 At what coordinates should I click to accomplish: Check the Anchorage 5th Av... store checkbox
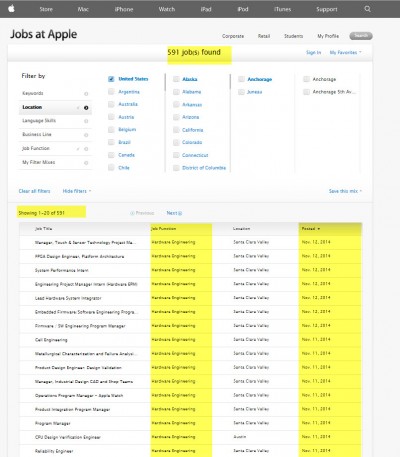tap(306, 92)
